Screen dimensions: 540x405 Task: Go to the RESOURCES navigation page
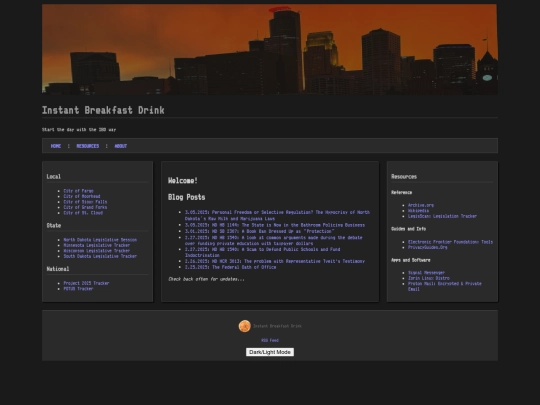point(87,146)
